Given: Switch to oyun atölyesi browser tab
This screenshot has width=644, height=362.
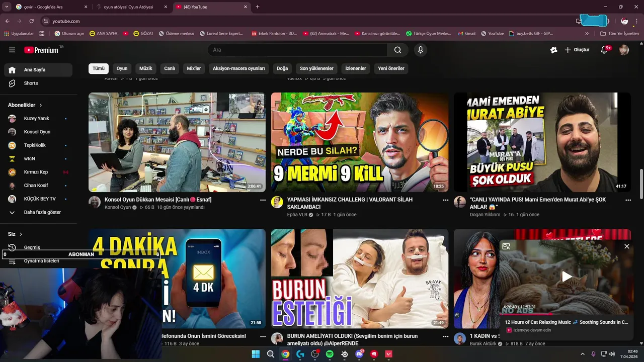Looking at the screenshot, I should (131, 7).
